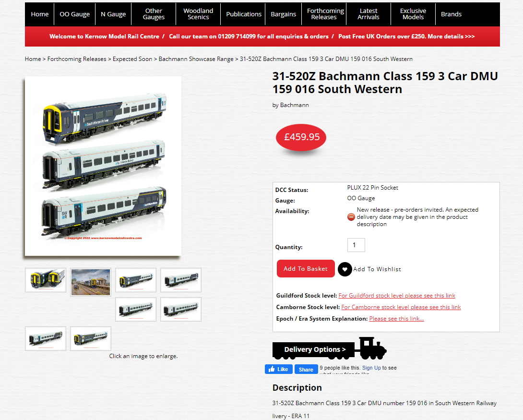Select the Woodland Scenics menu item
The width and height of the screenshot is (523, 420).
198,14
